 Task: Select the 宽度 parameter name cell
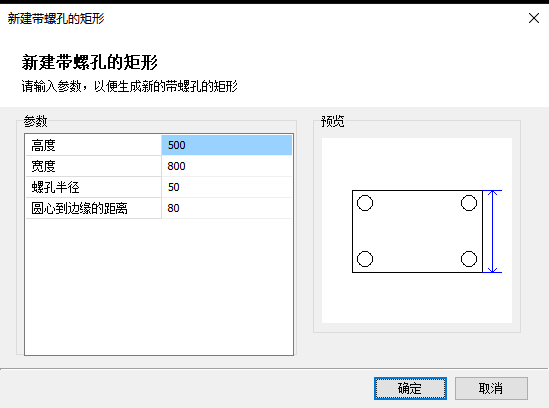[93, 166]
